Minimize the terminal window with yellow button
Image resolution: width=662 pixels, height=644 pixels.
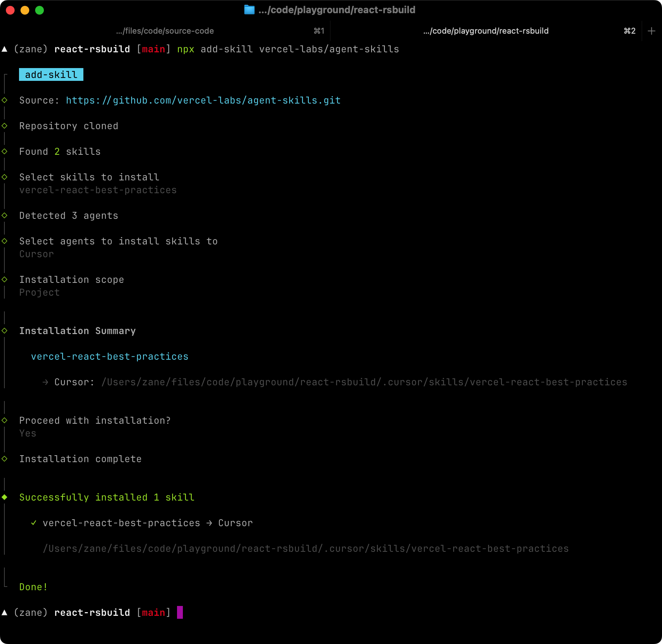pos(25,10)
